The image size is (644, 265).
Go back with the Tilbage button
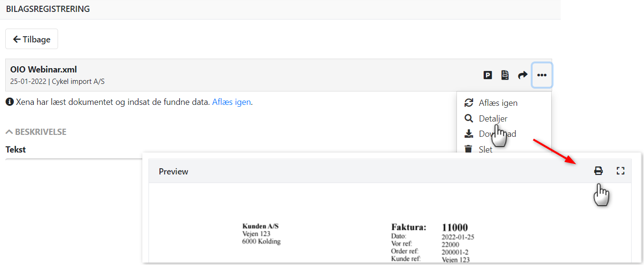31,39
